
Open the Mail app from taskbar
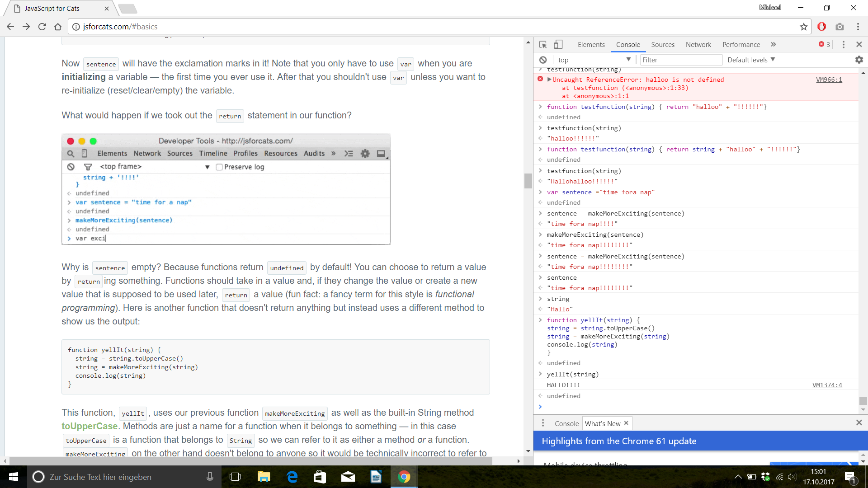[348, 477]
